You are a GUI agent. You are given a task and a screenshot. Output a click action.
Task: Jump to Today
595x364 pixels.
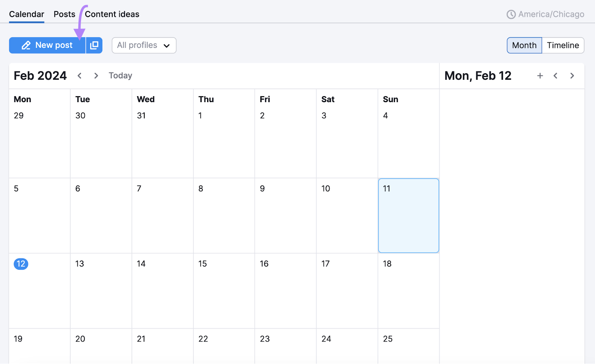120,75
